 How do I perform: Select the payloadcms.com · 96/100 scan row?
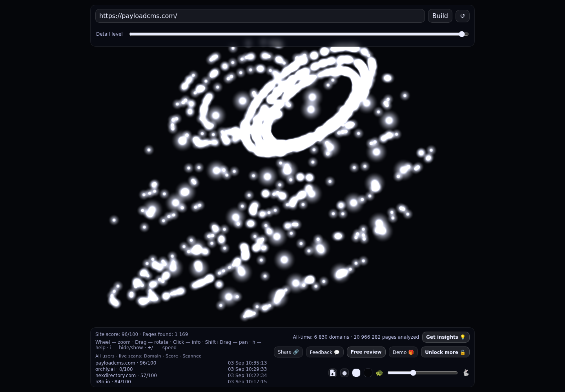point(181,363)
